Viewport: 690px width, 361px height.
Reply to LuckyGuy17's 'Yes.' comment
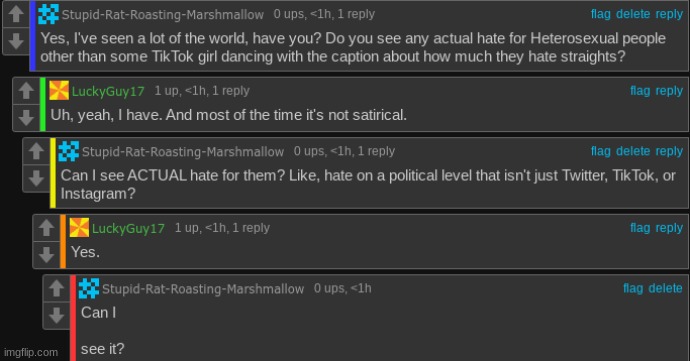click(669, 228)
